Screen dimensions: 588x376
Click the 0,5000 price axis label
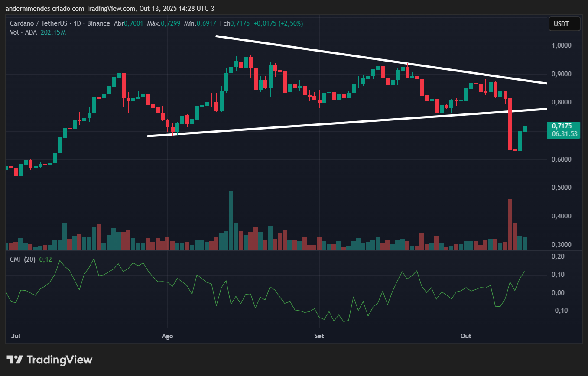[x=562, y=188]
